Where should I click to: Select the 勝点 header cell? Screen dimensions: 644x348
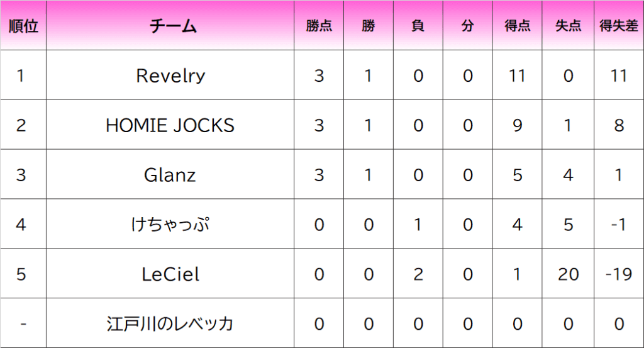[319, 25]
